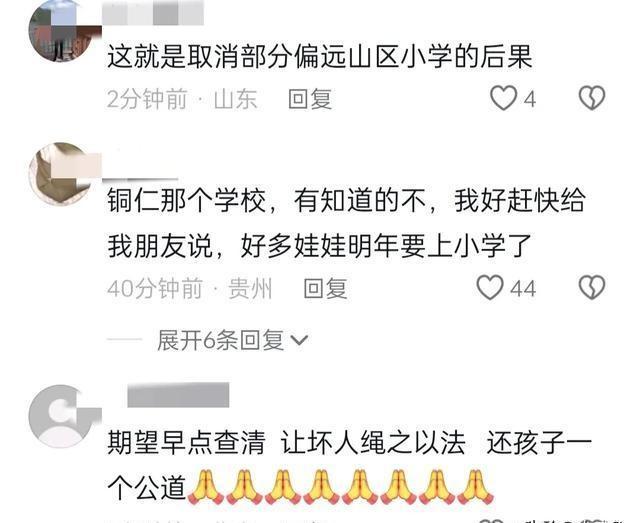This screenshot has width=640, height=523.
Task: Open the first commenter's blurred username
Action: [153, 13]
